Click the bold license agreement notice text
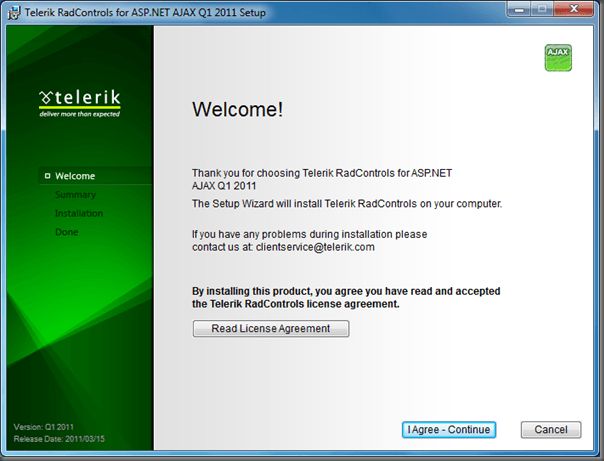The width and height of the screenshot is (604, 461). click(346, 297)
